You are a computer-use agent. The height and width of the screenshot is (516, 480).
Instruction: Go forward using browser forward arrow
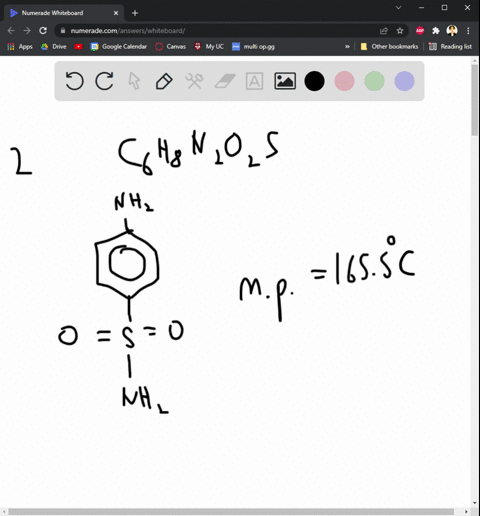pyautogui.click(x=27, y=31)
